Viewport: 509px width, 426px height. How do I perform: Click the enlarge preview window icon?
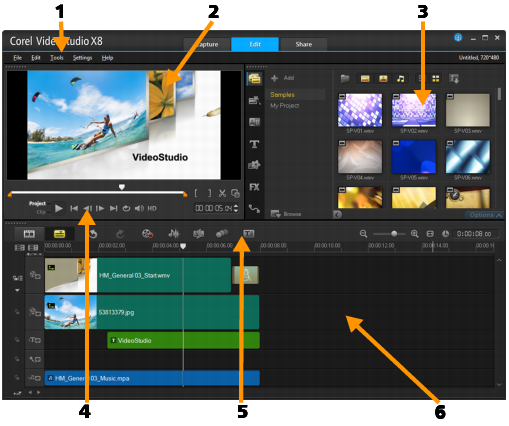pos(235,193)
